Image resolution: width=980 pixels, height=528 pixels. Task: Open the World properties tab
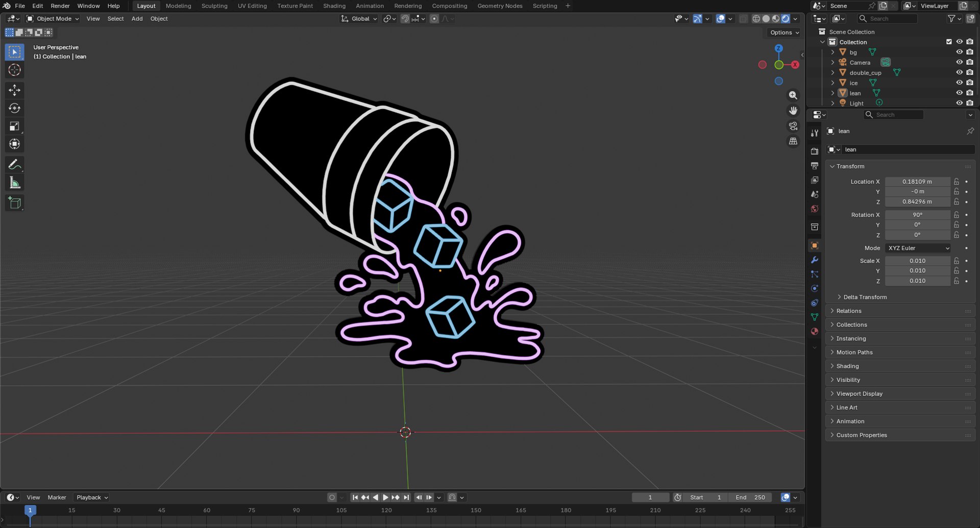tap(815, 209)
